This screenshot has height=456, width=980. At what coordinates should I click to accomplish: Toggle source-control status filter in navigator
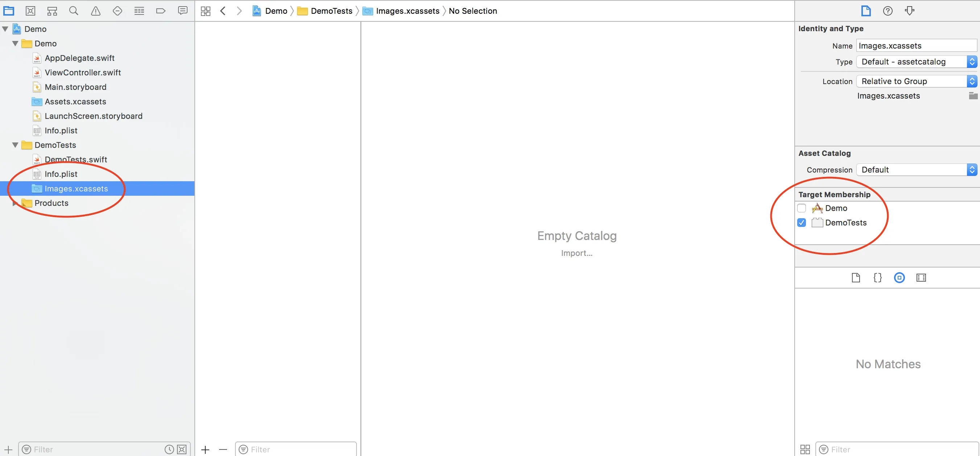[x=182, y=449]
